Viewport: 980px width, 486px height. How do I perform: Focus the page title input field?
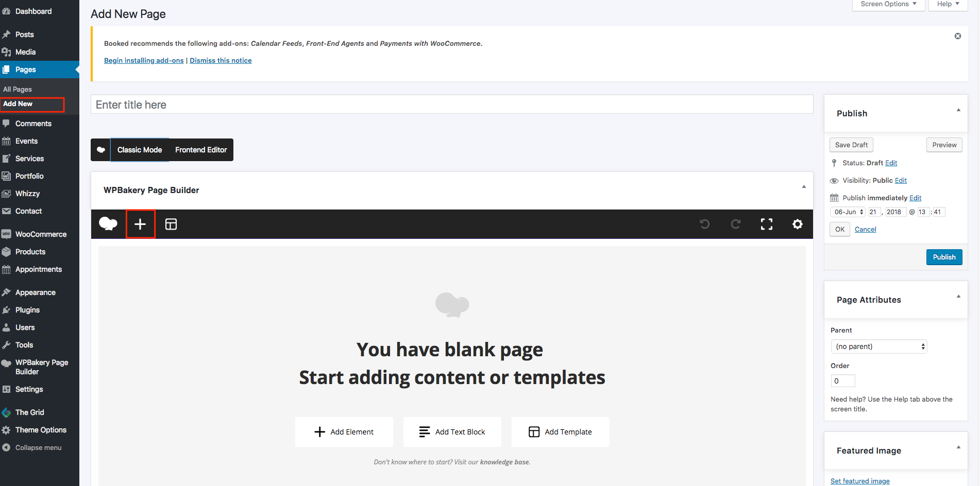(x=452, y=105)
